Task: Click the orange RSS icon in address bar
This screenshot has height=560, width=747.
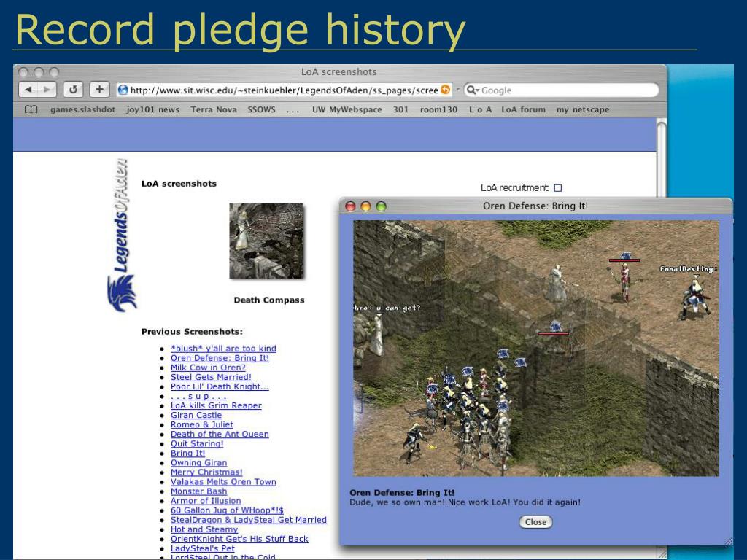Action: click(x=446, y=90)
